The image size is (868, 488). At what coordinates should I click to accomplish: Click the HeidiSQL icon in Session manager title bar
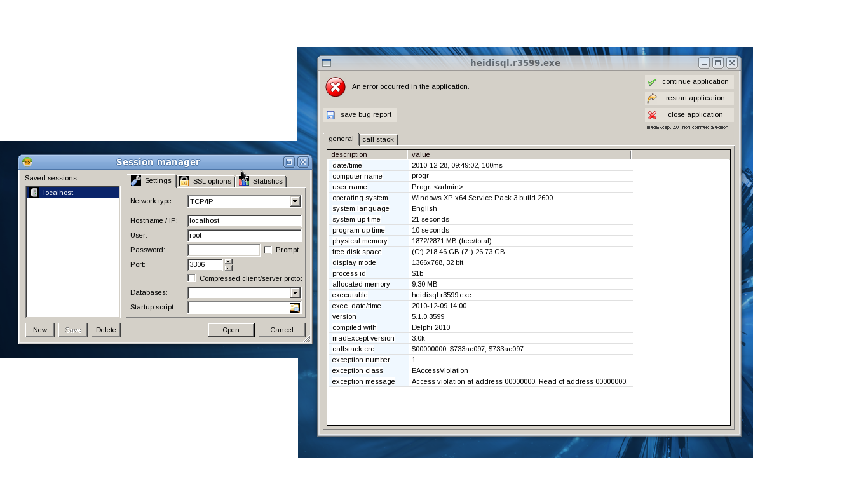tap(27, 162)
